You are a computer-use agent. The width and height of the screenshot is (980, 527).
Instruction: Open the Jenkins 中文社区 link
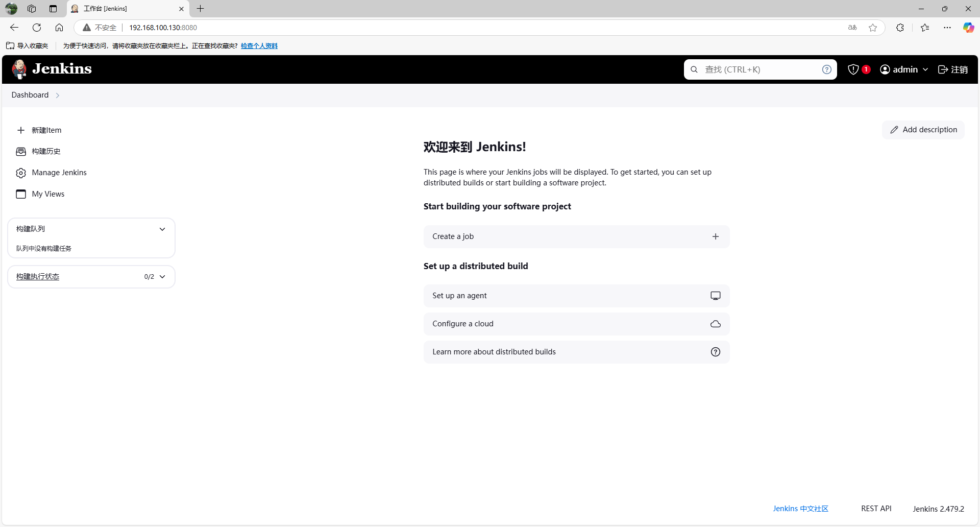point(800,509)
